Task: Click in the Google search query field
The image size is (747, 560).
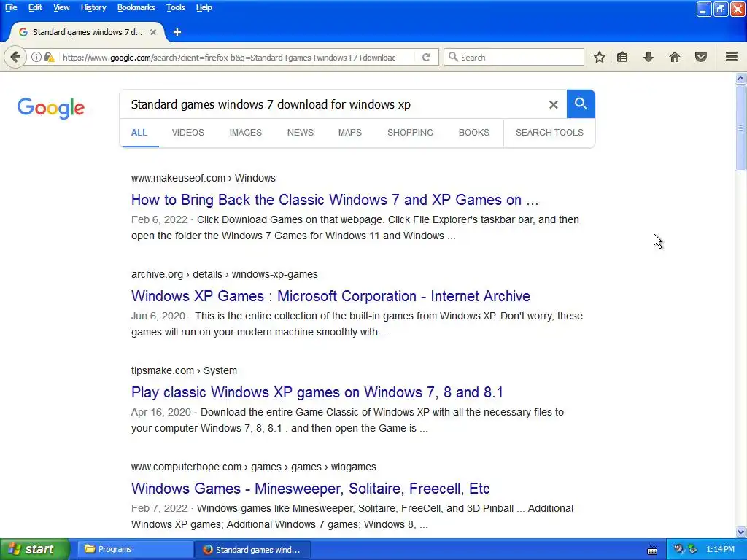Action: pos(333,104)
